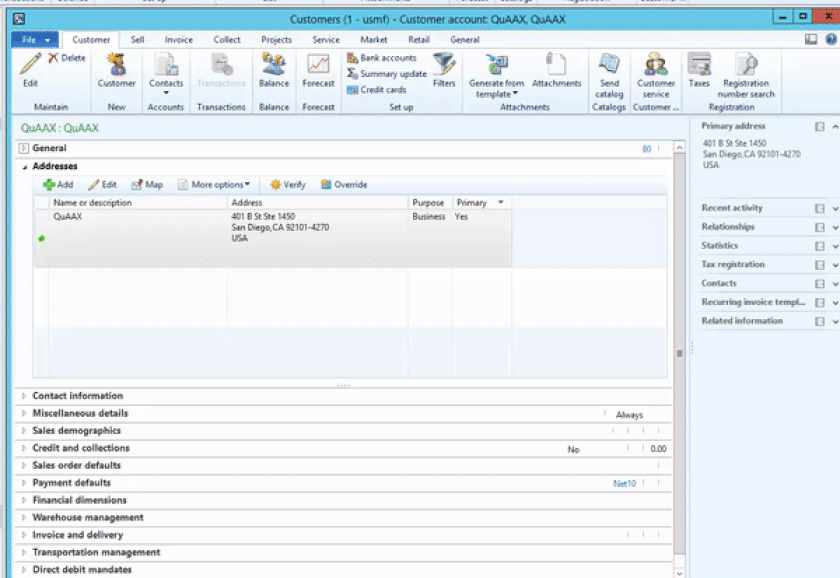Open the Forecast chart button
This screenshot has width=840, height=578.
(x=318, y=70)
